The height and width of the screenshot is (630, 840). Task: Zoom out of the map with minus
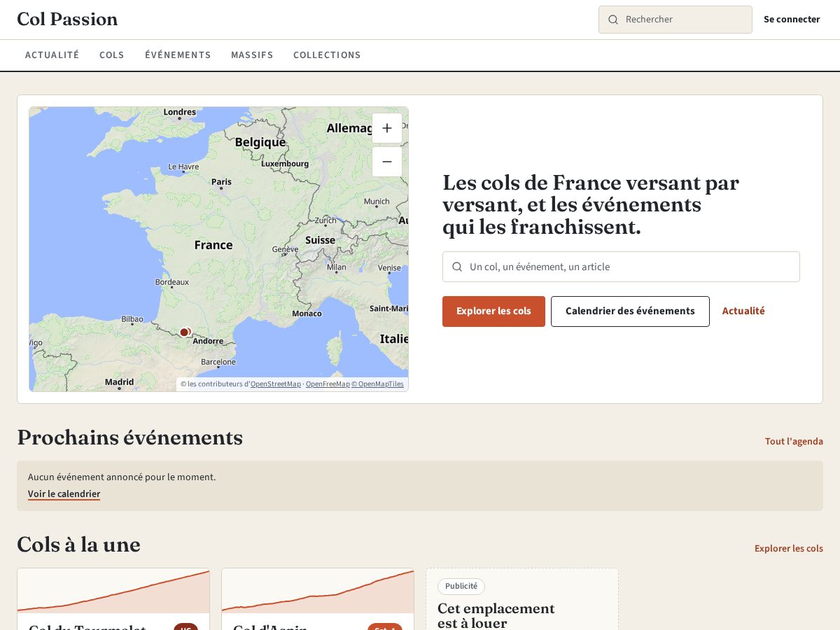point(387,162)
